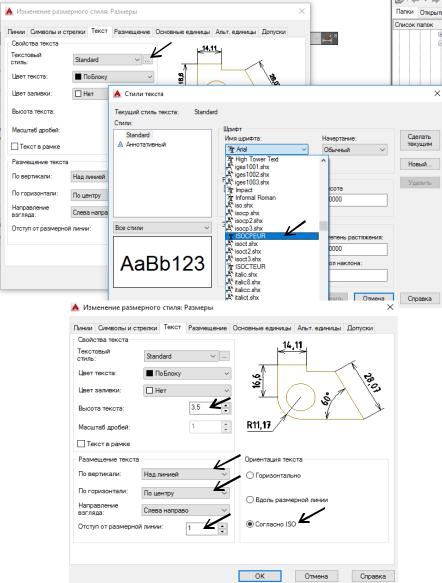Select Горизонтально orientation radio button
The width and height of the screenshot is (442, 583).
tap(250, 475)
